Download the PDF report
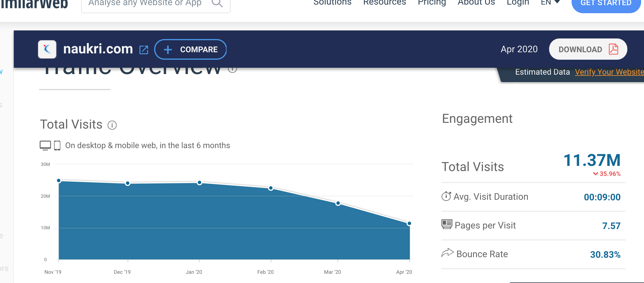Image resolution: width=644 pixels, height=283 pixels. pos(588,49)
